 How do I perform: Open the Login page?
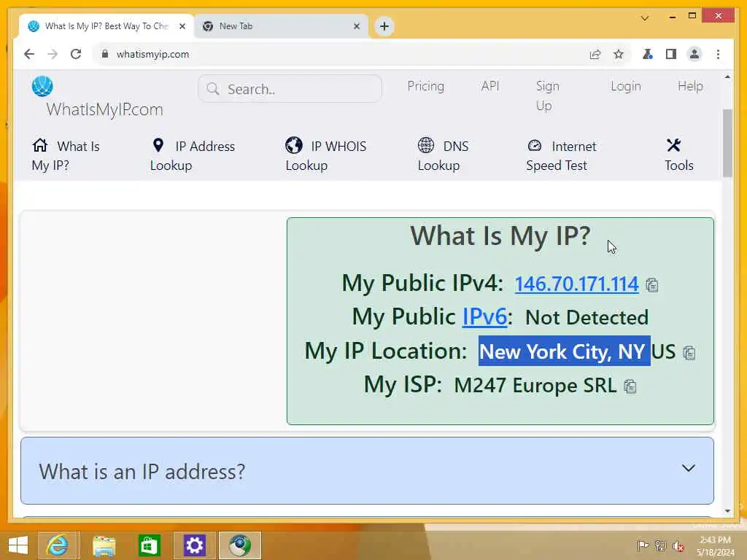625,86
